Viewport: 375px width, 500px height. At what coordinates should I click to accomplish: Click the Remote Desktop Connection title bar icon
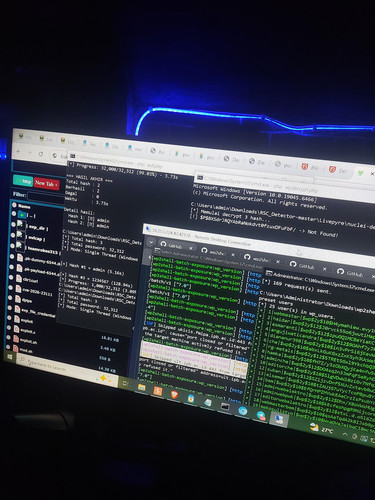point(148,228)
